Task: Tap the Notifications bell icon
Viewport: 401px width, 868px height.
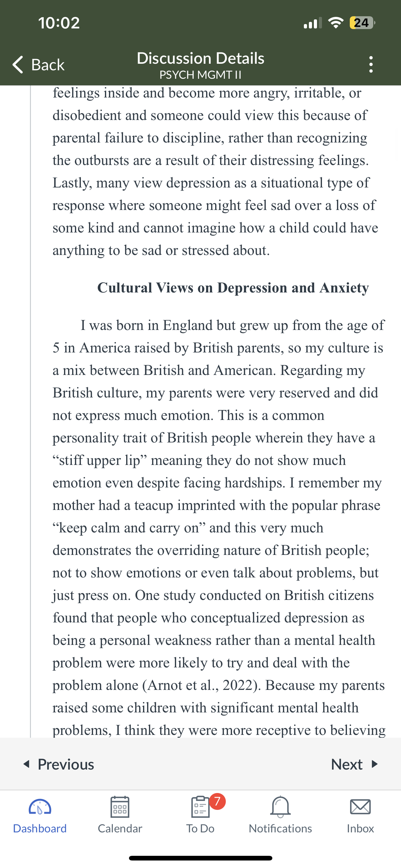Action: point(280,807)
